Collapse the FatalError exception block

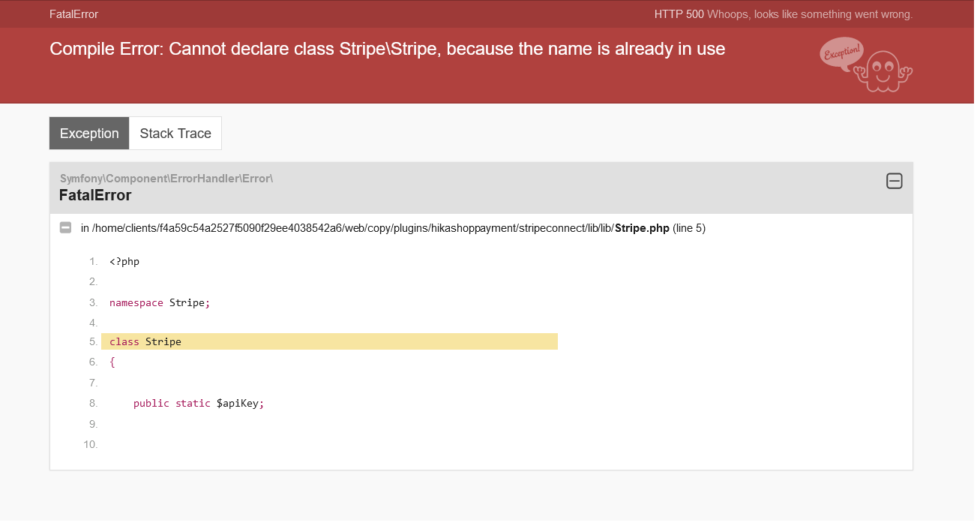(894, 181)
